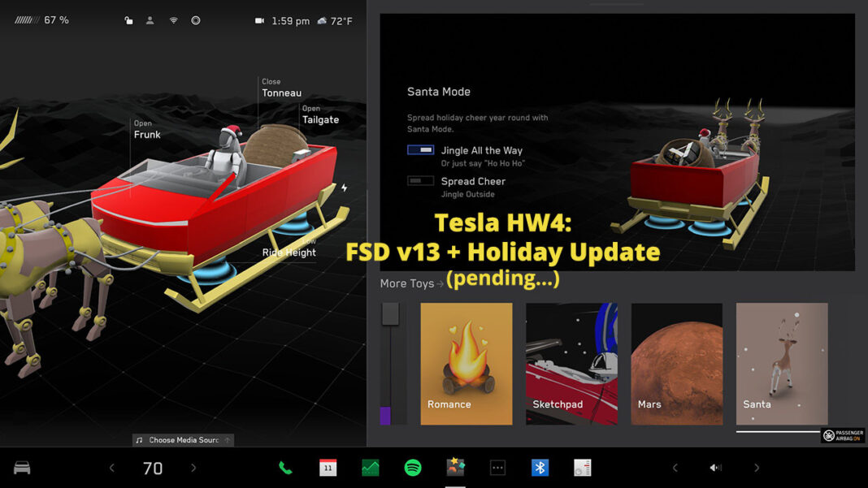Expand Choose Media Source panel
Screen dimensions: 868x488
point(182,439)
